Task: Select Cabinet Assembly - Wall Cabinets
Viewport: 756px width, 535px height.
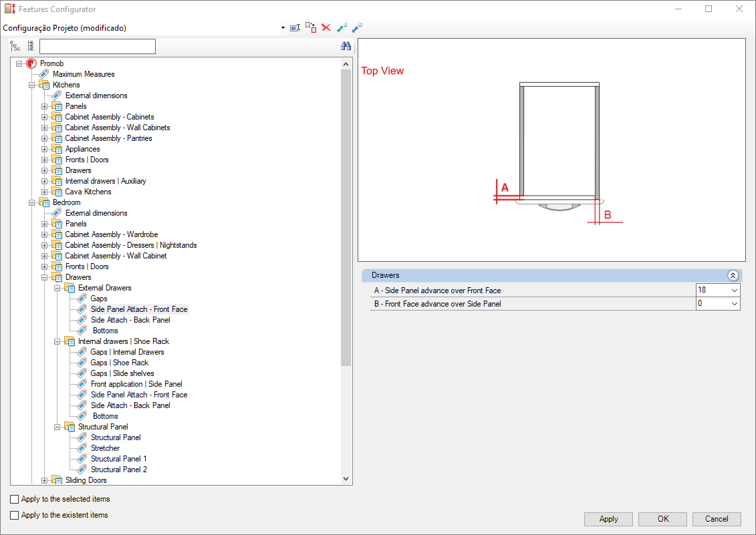Action: (x=118, y=128)
